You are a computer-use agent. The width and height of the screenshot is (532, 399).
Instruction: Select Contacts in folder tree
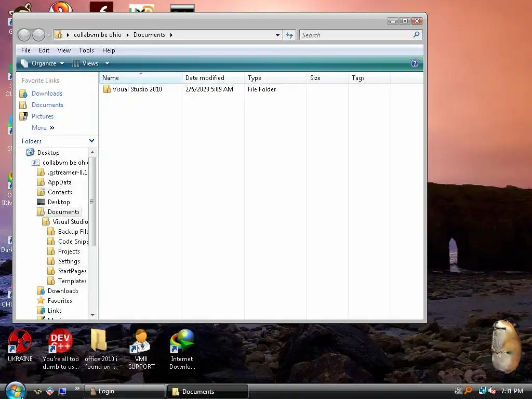pyautogui.click(x=60, y=192)
